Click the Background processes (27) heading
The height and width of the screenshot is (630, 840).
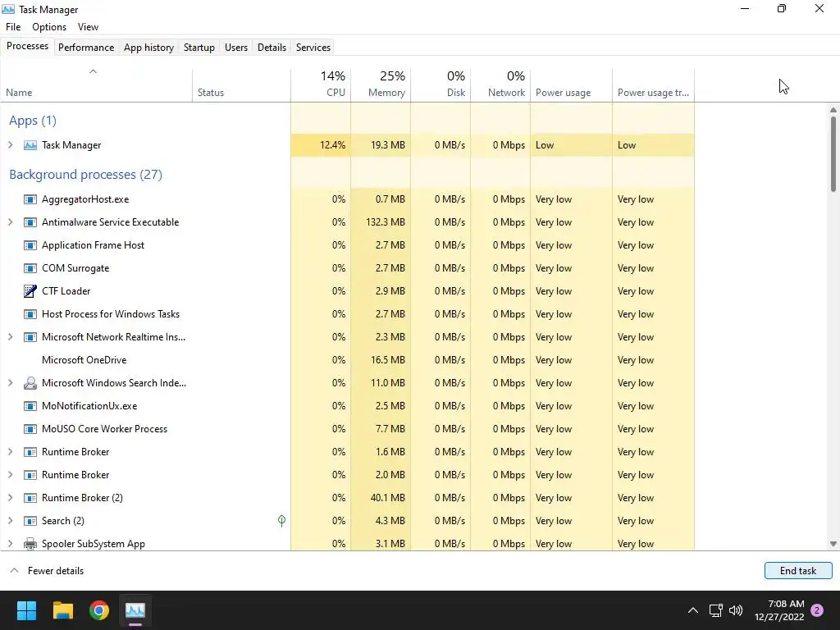[85, 175]
